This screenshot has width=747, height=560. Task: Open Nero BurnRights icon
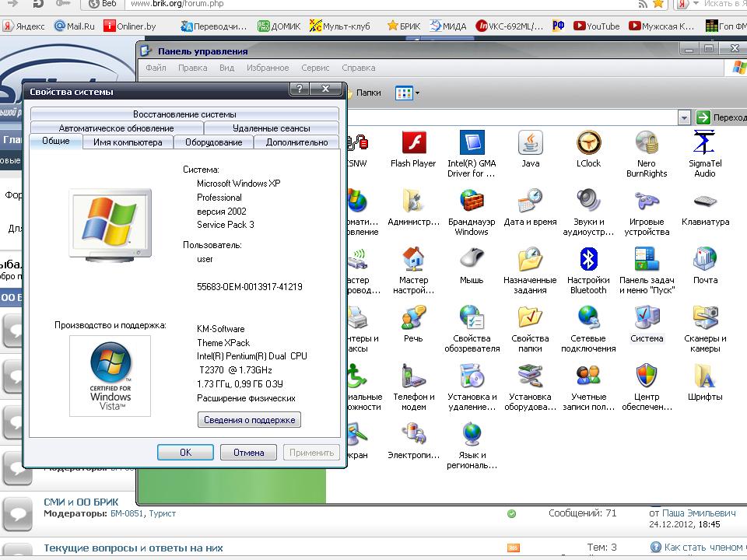(x=647, y=145)
